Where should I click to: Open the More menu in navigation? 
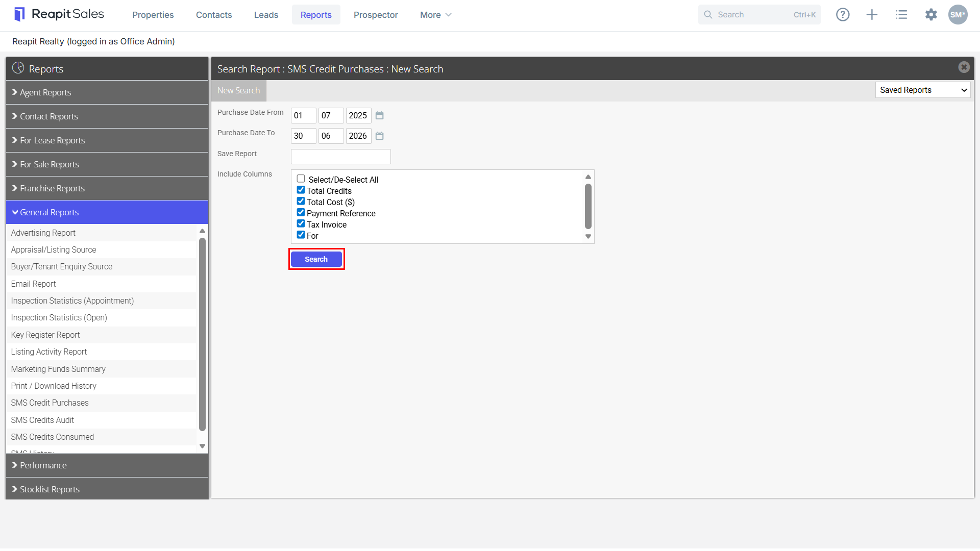click(435, 15)
